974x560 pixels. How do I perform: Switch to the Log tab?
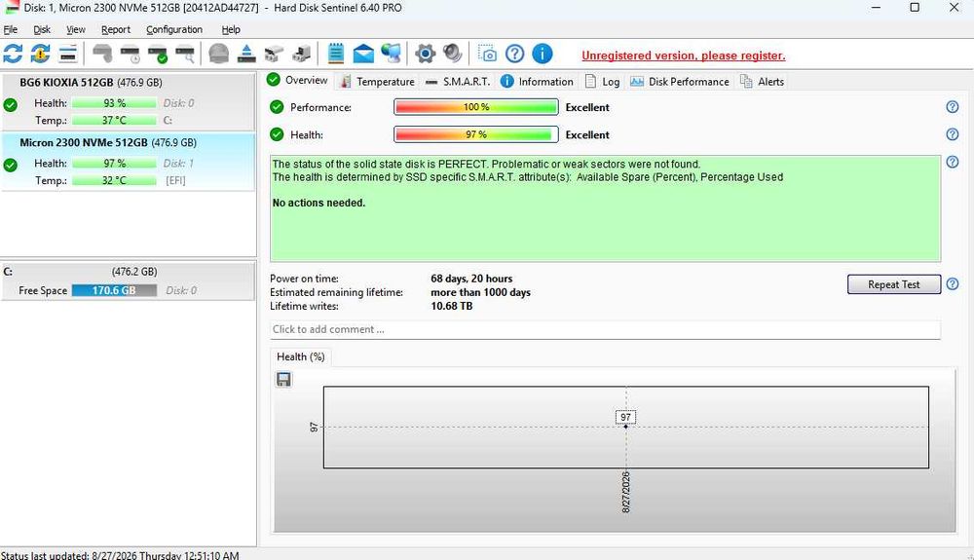[602, 82]
